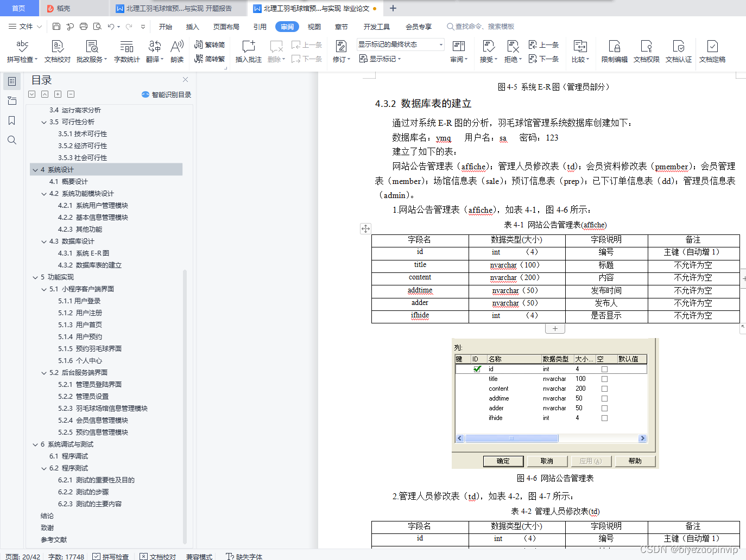Switch to the 插入 ribbon tab

click(193, 27)
